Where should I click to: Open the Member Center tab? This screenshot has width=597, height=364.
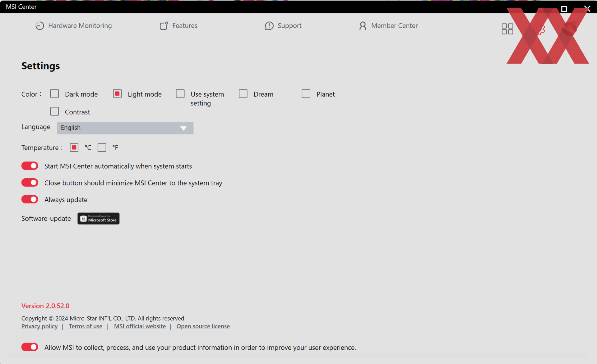click(x=388, y=25)
